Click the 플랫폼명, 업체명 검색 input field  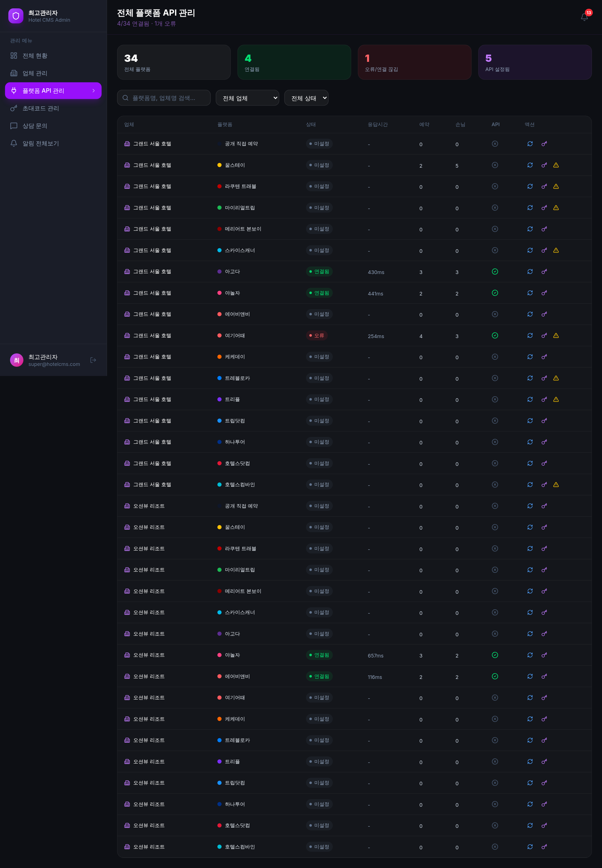[164, 98]
